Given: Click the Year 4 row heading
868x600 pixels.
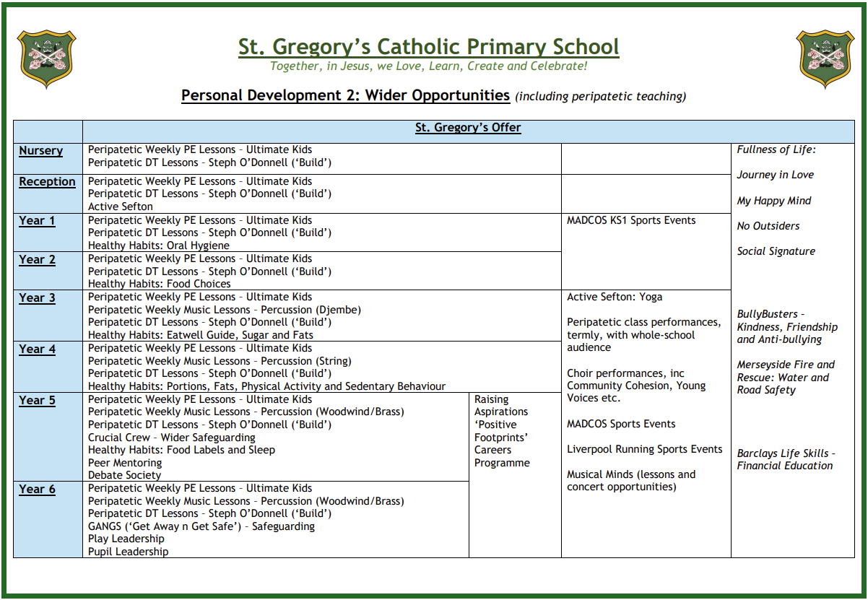Looking at the screenshot, I should (37, 349).
